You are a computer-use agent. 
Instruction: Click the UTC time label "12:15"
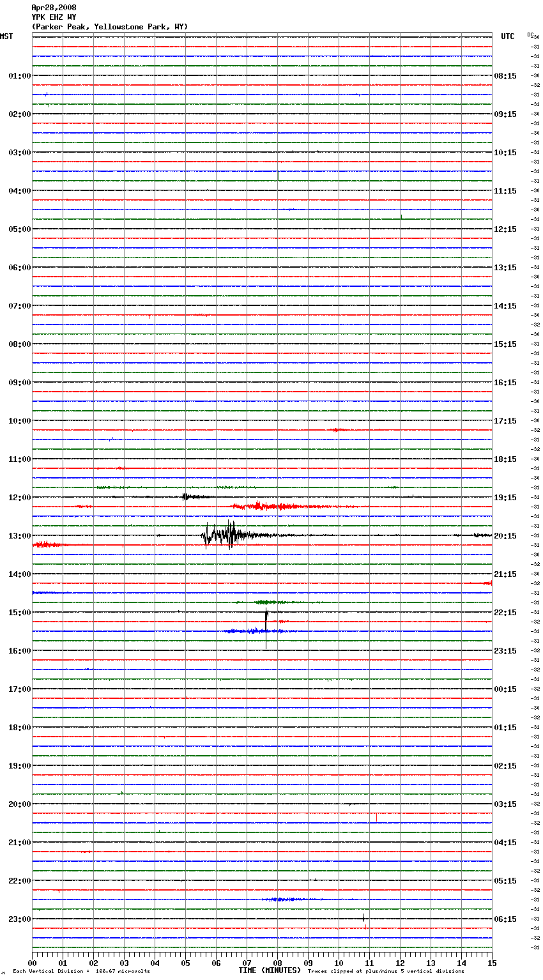[505, 229]
